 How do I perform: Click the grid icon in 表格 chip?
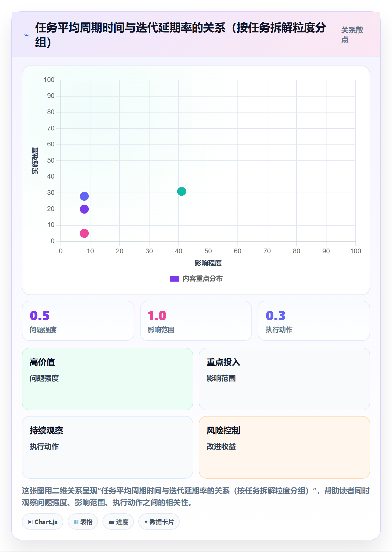76,522
